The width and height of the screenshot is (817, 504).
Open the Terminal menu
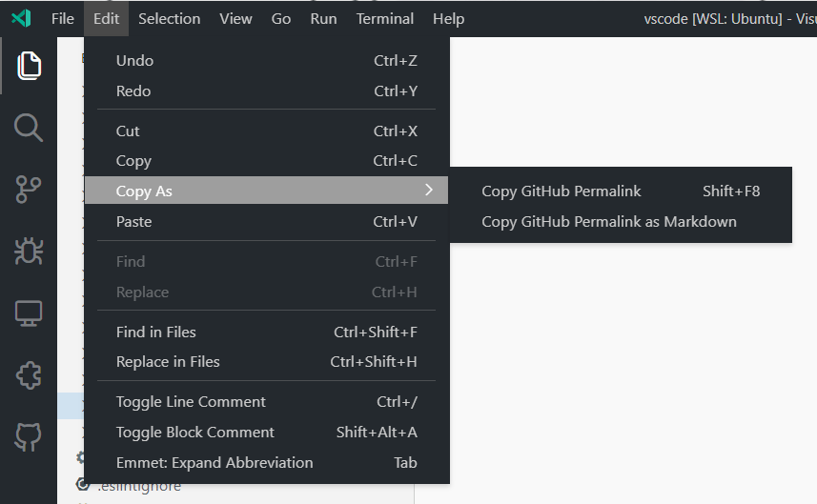(385, 18)
